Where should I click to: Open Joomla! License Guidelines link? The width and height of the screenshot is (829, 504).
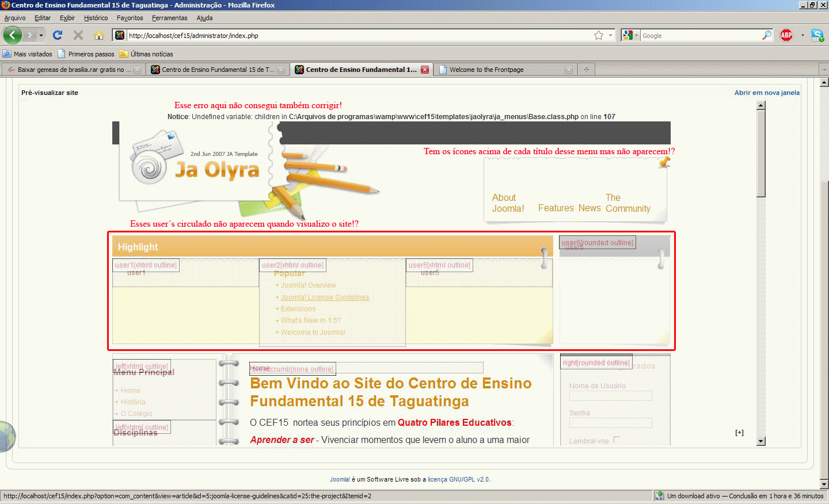tap(325, 297)
